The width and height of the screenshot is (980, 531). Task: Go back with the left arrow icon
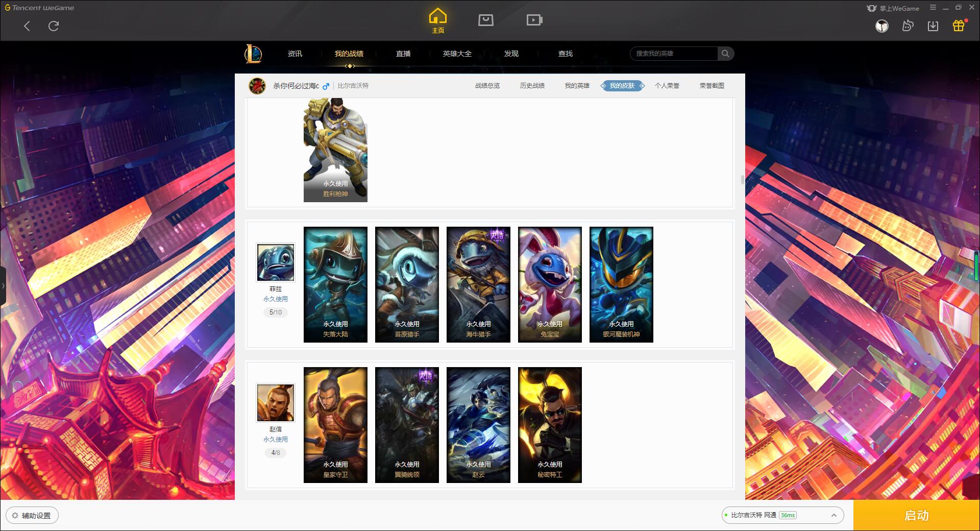[27, 26]
